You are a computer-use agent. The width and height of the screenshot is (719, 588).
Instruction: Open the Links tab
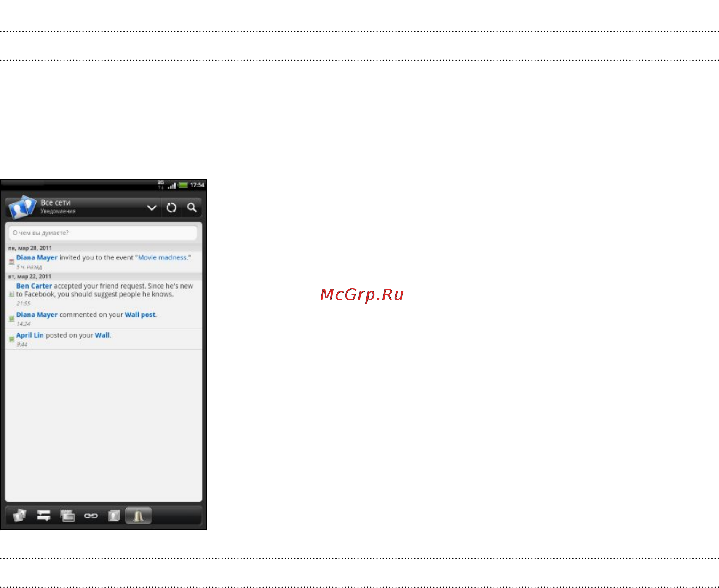pyautogui.click(x=91, y=516)
